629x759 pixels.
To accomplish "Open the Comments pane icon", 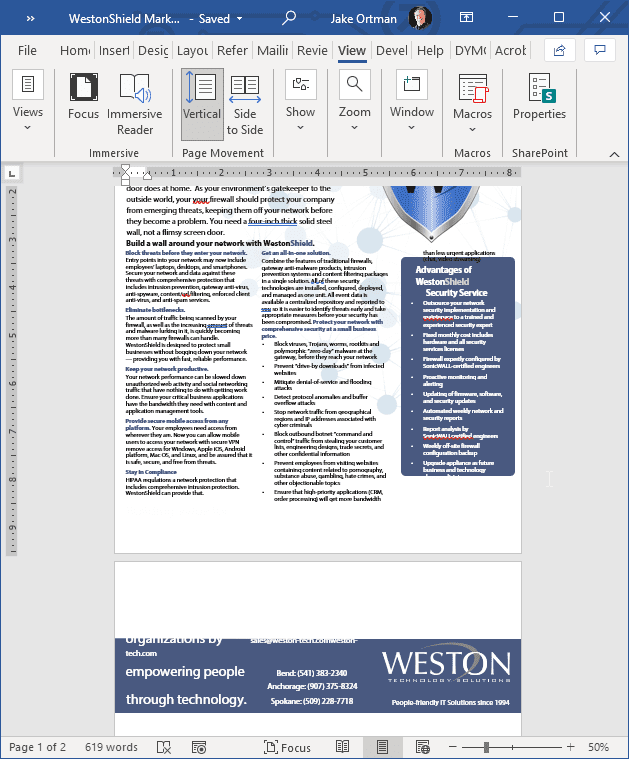I will point(600,50).
